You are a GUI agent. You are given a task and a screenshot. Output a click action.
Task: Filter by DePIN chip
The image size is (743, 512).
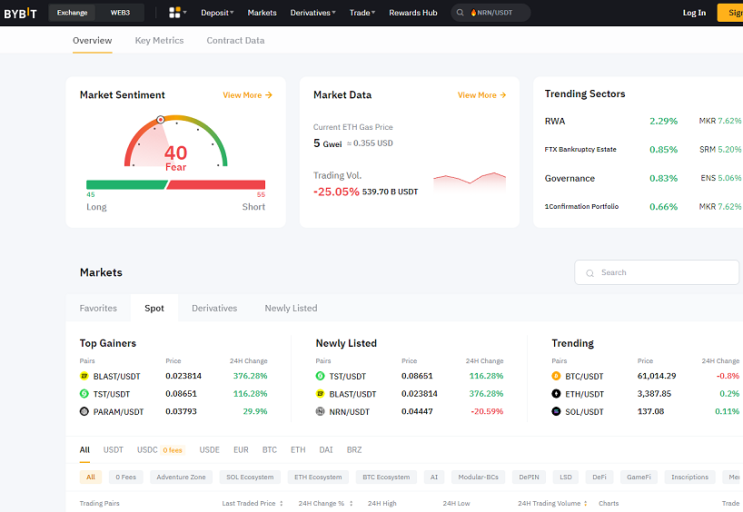[x=529, y=477]
